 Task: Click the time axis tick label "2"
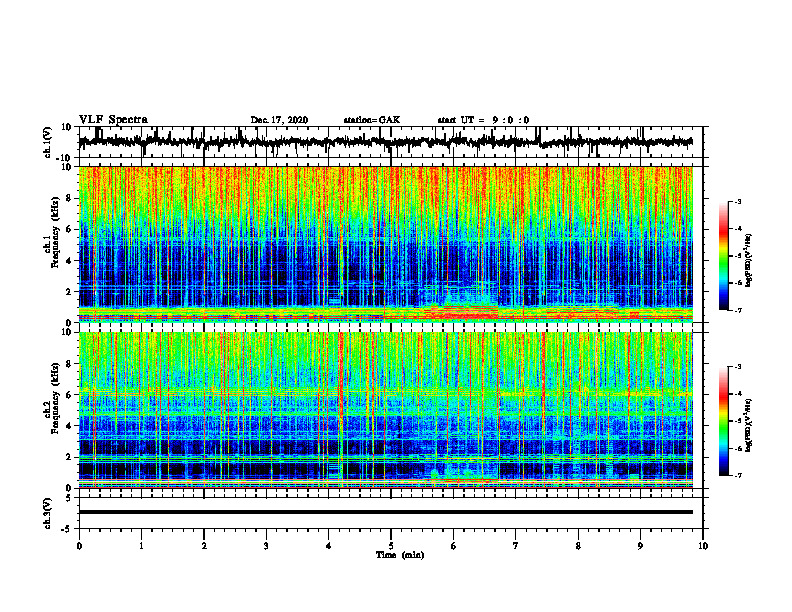click(204, 546)
